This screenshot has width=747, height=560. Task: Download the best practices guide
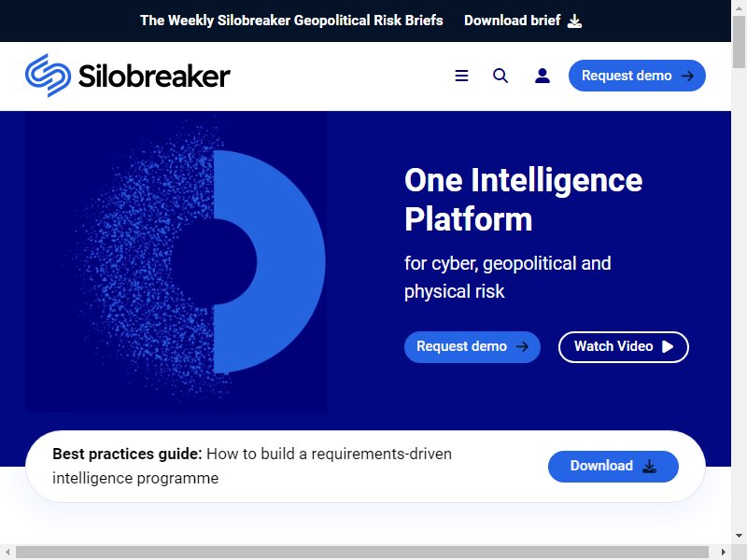pos(613,466)
